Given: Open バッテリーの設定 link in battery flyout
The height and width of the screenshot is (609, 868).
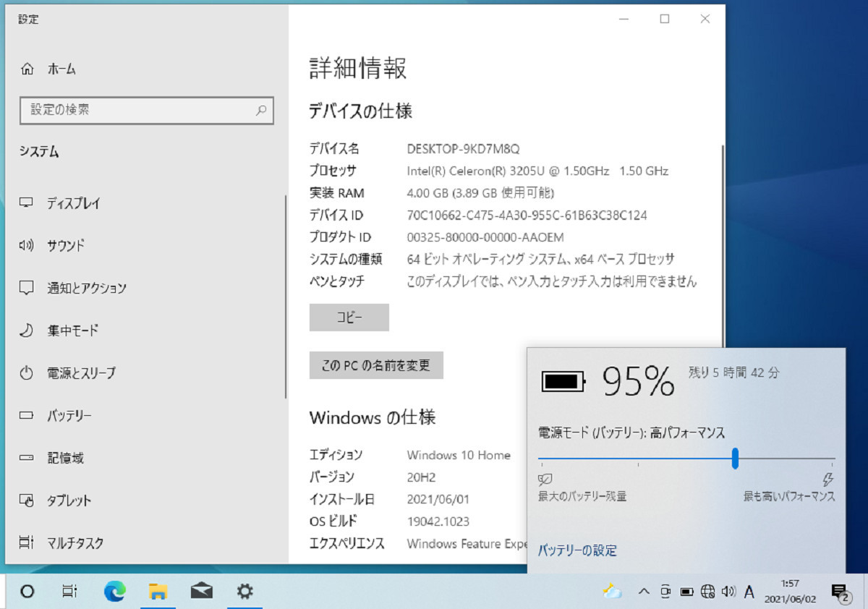Looking at the screenshot, I should pyautogui.click(x=577, y=550).
